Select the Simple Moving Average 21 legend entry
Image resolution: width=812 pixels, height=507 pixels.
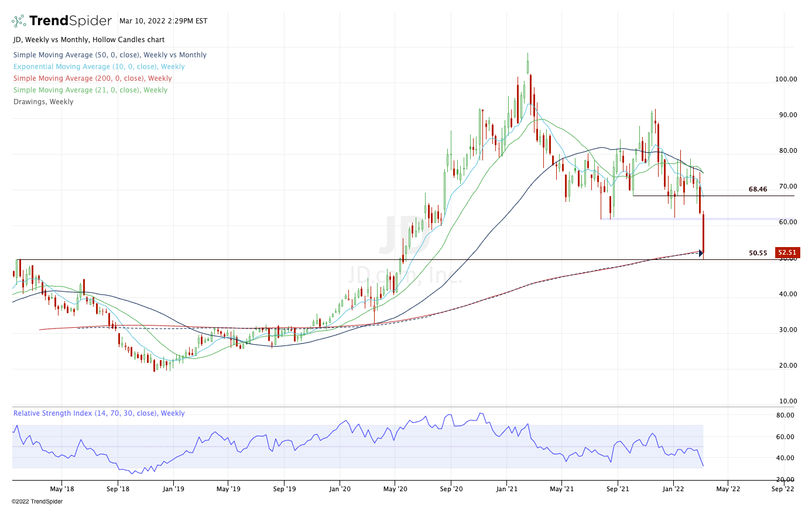point(90,90)
